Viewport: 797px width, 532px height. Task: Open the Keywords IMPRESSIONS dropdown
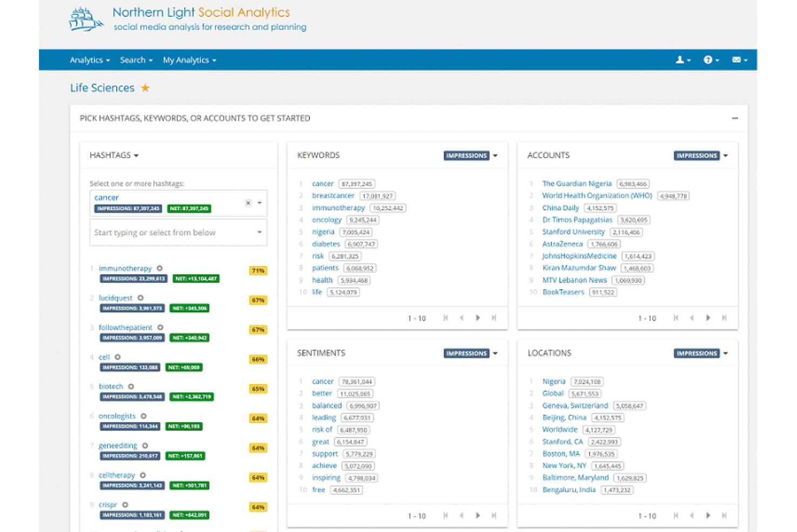pos(471,155)
